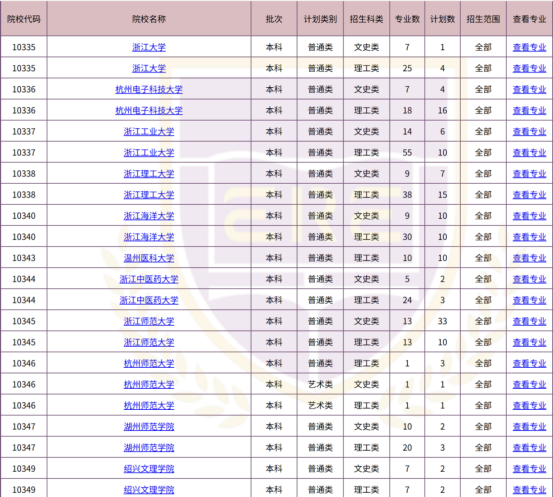Click 查看专业 for 湖州师范学院 理工类
The width and height of the screenshot is (553, 497).
pos(529,448)
